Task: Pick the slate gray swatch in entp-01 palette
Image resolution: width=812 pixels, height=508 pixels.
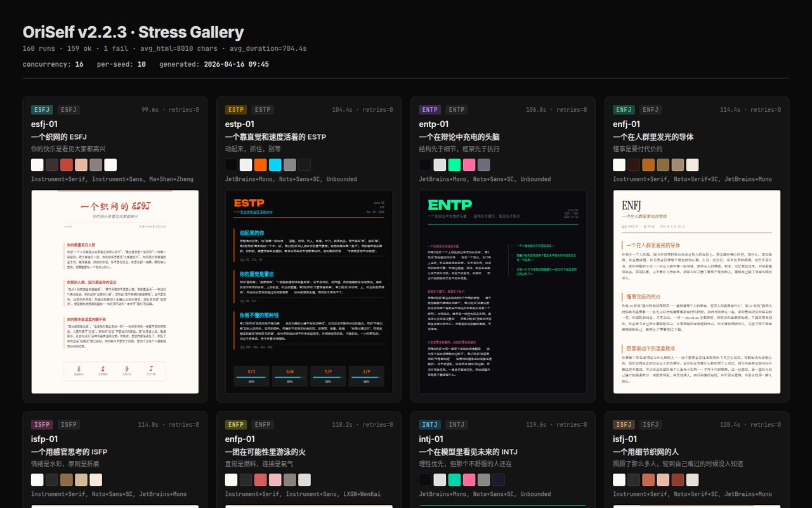Action: click(484, 164)
